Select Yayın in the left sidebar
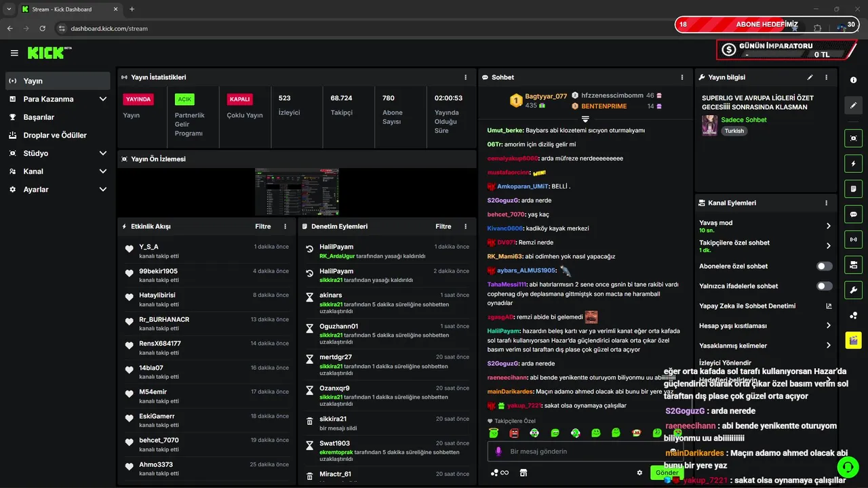Screen dimensions: 868x488 click(58, 81)
